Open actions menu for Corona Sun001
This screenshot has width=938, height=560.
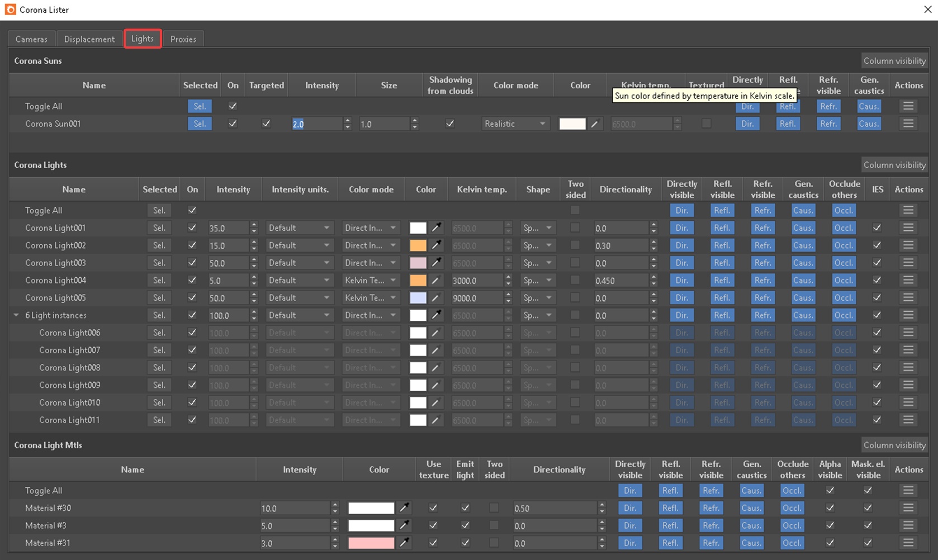click(908, 124)
